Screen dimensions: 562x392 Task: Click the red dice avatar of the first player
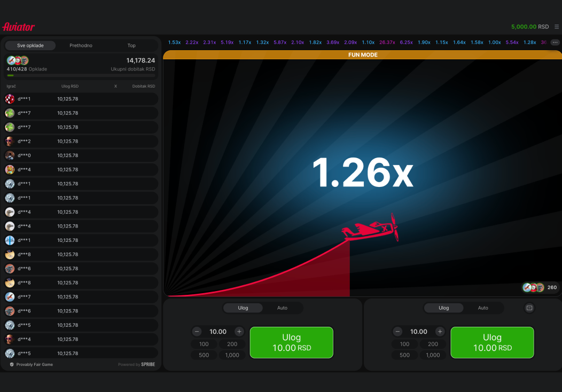tap(10, 99)
